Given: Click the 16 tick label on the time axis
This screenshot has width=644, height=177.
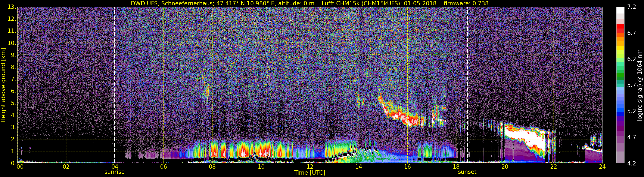Looking at the screenshot, I should pos(407,167).
